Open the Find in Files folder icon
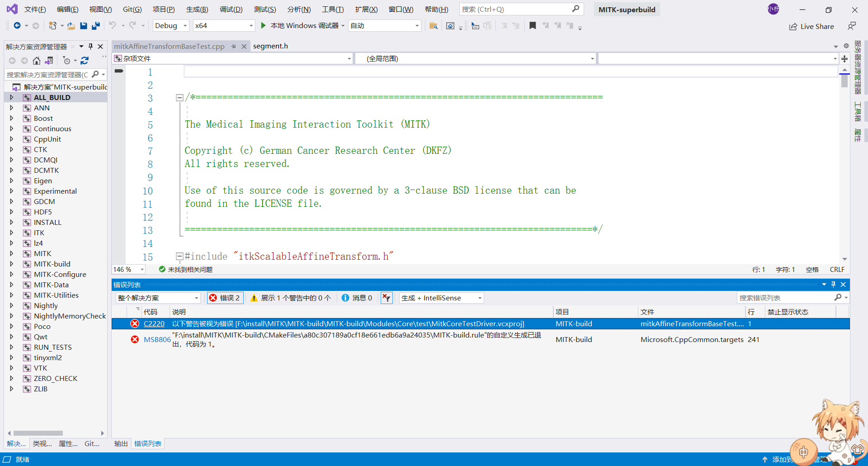The image size is (868, 466). pos(433,26)
